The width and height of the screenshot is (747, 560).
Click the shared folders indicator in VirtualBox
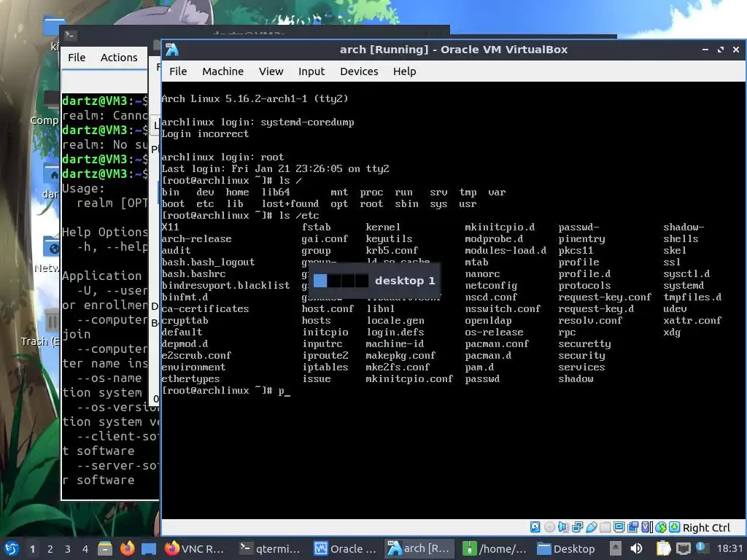[605, 527]
